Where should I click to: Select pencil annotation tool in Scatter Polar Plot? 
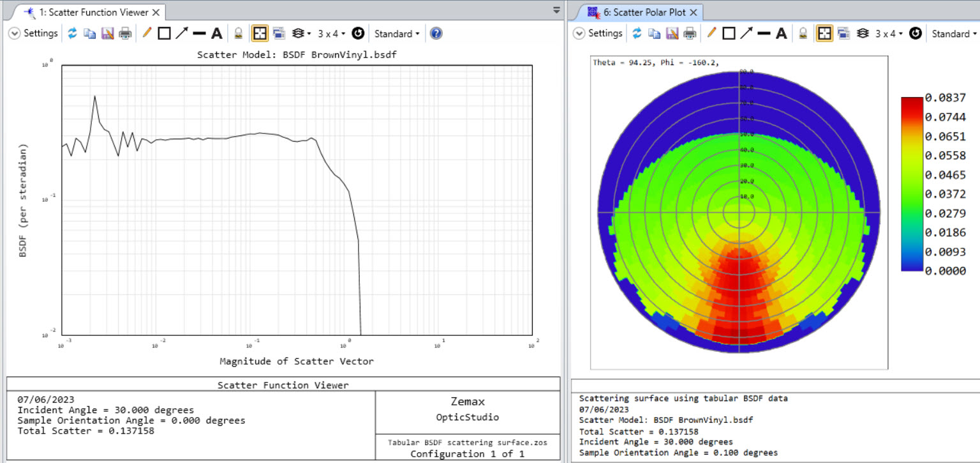click(711, 33)
